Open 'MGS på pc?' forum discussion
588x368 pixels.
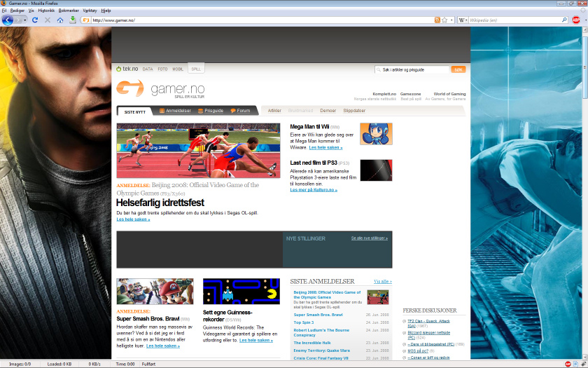[418, 350]
